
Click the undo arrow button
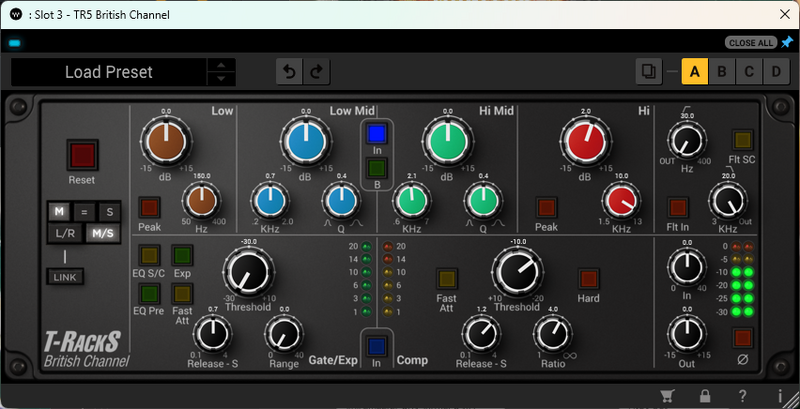click(x=289, y=72)
